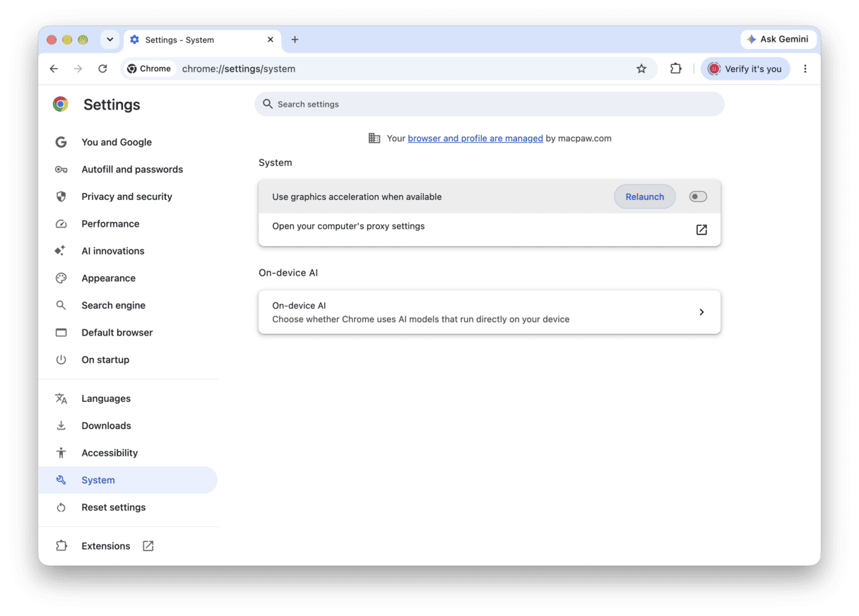
Task: Bookmark this page with the star icon
Action: click(x=641, y=69)
